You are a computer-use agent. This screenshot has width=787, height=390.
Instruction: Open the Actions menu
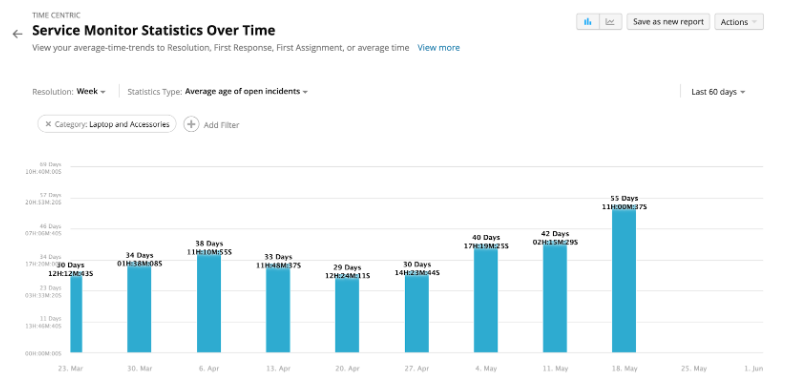[x=739, y=22]
